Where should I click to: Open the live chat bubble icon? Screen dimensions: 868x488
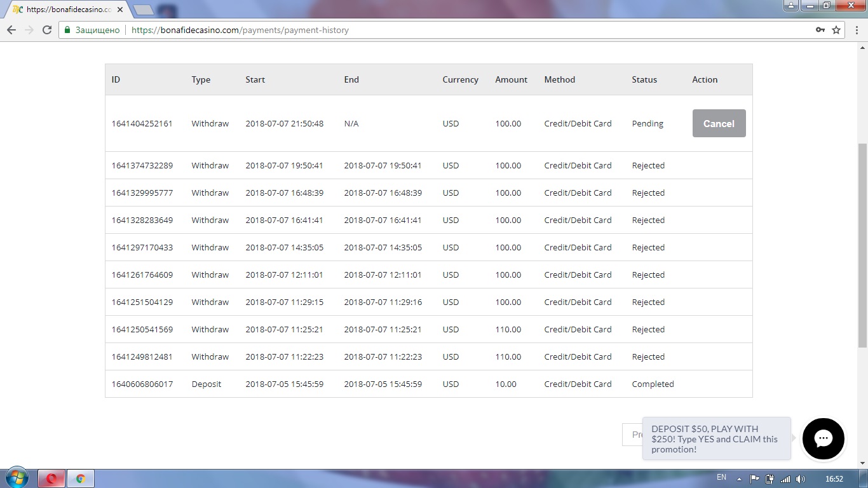click(823, 438)
